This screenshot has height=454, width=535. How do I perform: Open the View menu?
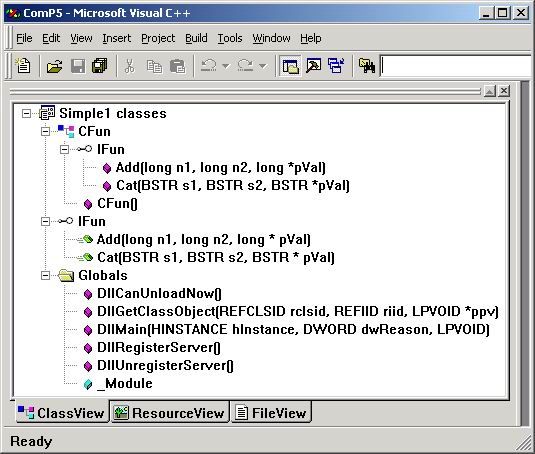tap(81, 38)
